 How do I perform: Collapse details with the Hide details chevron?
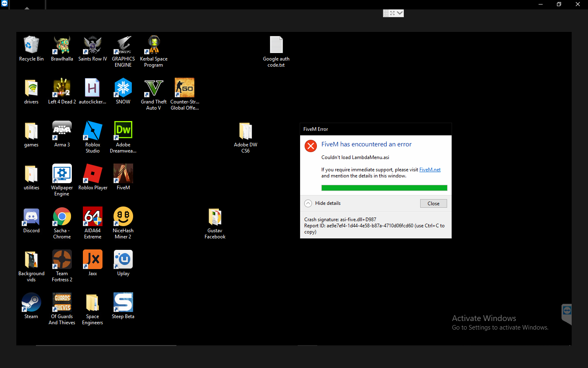308,203
